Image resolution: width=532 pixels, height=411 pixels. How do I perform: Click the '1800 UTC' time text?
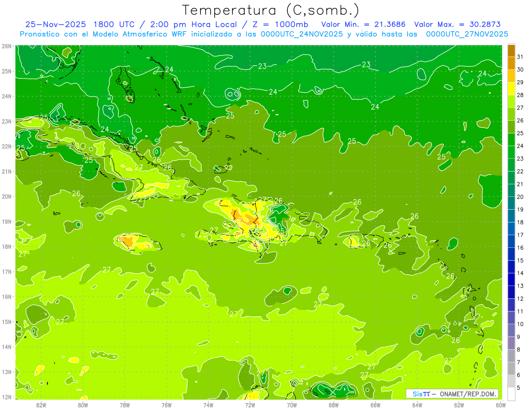[x=114, y=24]
